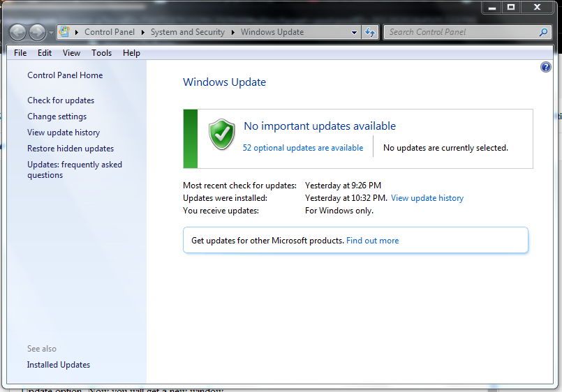The image size is (562, 392).
Task: Refresh the Windows Update page
Action: [370, 33]
